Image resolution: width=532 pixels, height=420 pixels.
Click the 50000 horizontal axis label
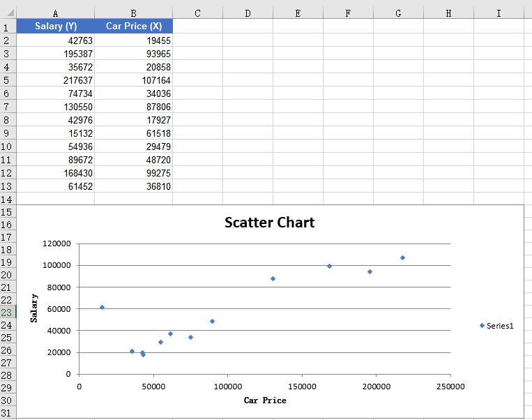pyautogui.click(x=153, y=387)
